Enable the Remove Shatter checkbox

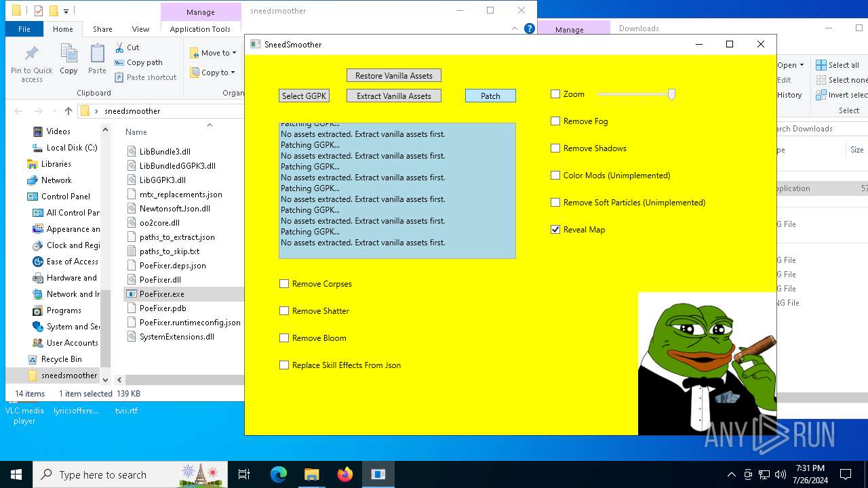click(x=284, y=310)
